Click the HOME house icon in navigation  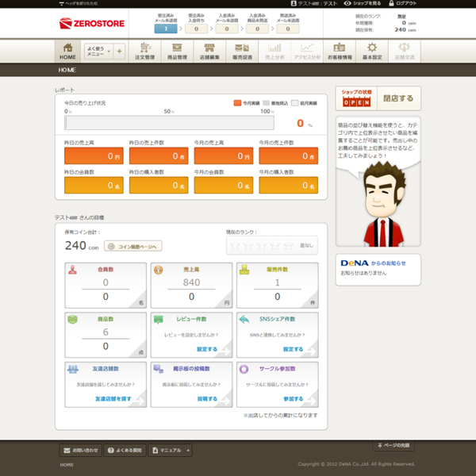(x=67, y=50)
